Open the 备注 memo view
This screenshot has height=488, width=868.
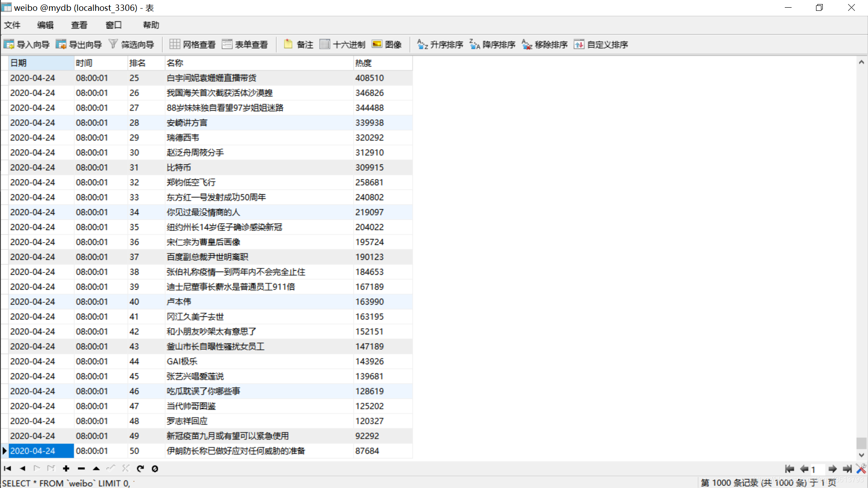(x=298, y=44)
